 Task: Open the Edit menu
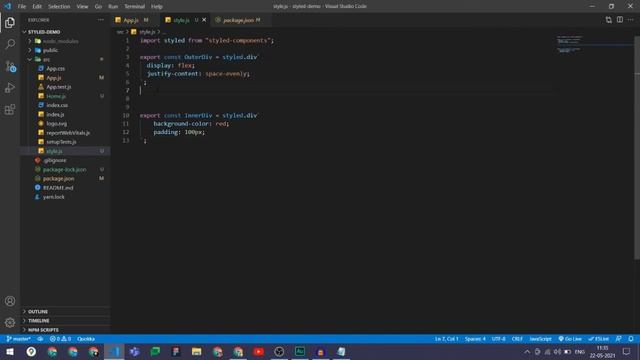tap(37, 7)
